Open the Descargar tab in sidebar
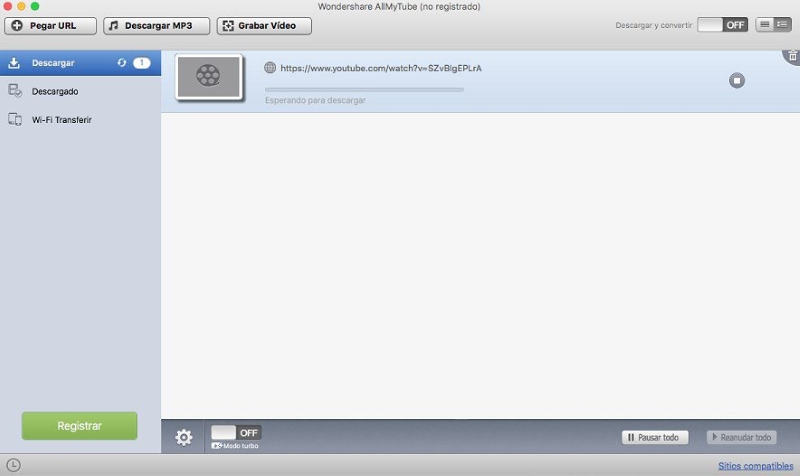800x476 pixels. click(x=81, y=63)
